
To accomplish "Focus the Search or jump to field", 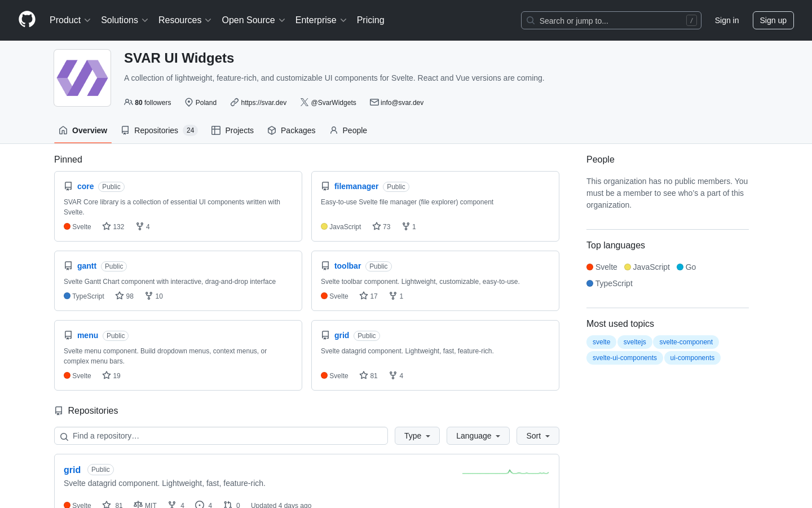I will 611,20.
